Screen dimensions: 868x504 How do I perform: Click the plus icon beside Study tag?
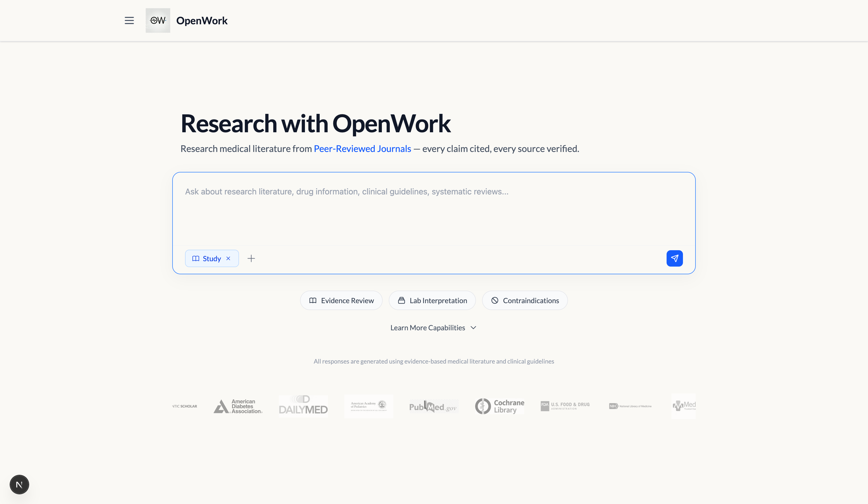(251, 258)
